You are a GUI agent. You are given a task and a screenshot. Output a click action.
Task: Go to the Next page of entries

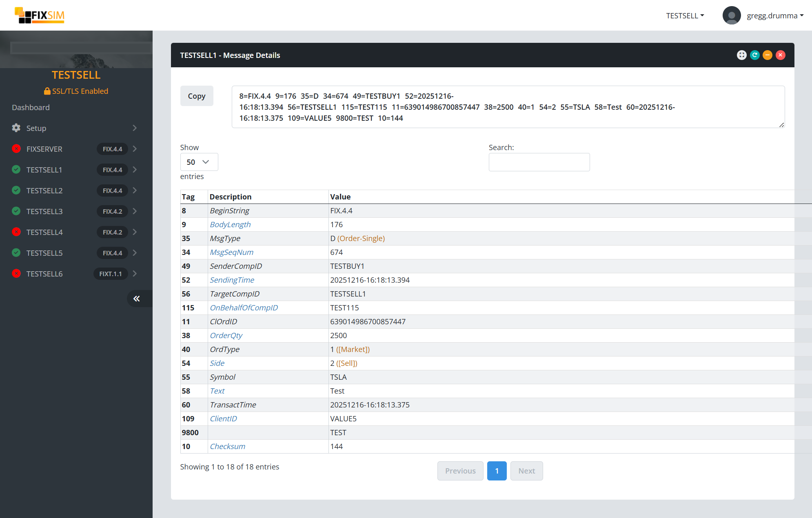tap(526, 471)
